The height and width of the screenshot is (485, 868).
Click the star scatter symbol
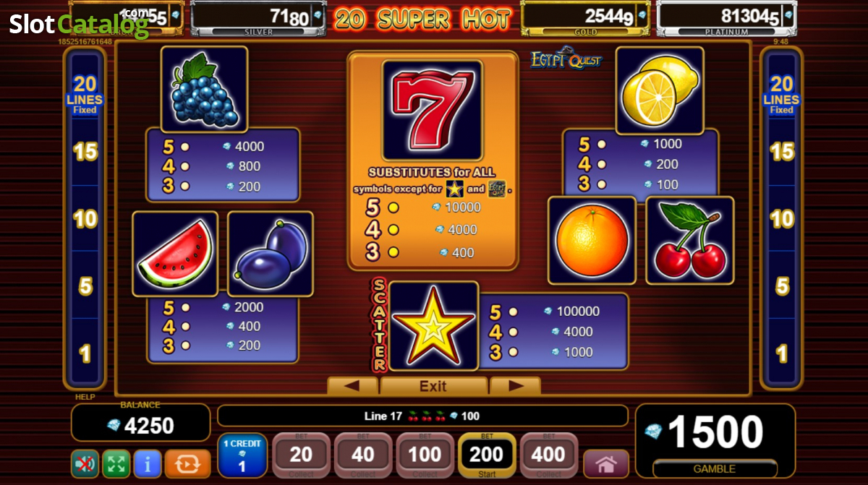click(433, 327)
